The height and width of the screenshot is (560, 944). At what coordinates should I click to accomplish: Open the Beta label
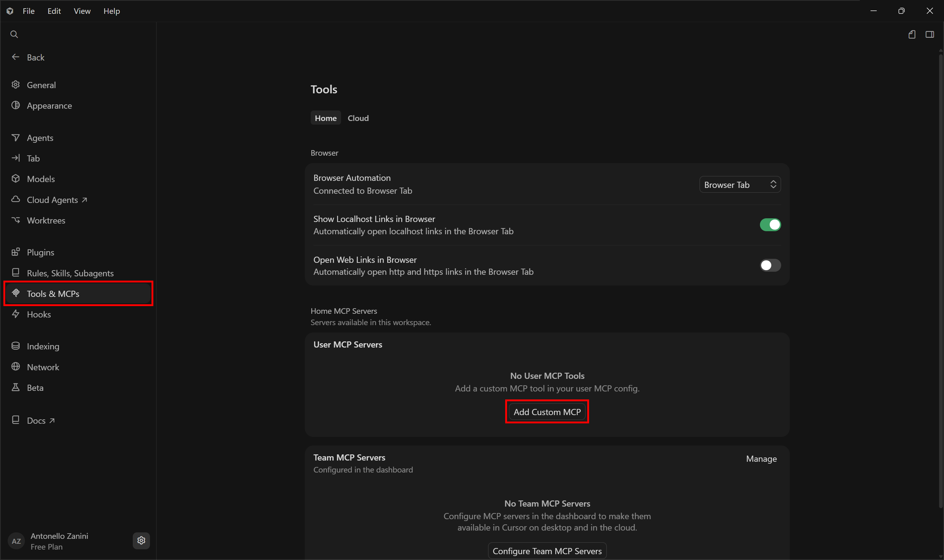click(x=35, y=388)
